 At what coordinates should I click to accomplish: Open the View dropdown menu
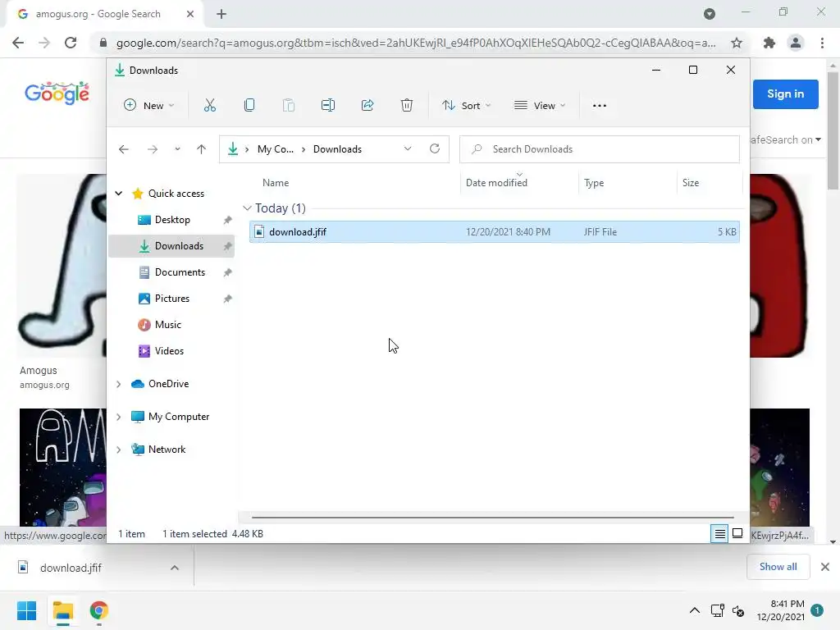(540, 106)
